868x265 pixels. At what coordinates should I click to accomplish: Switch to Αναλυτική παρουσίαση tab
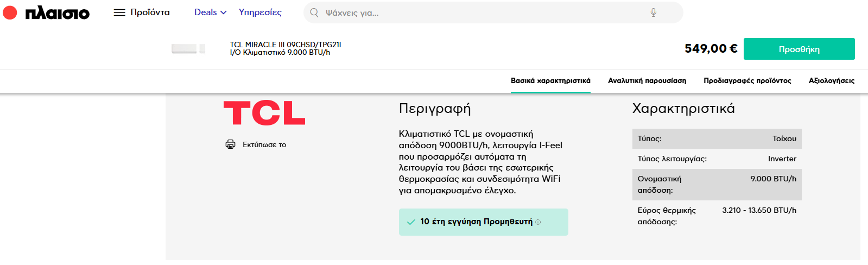647,80
